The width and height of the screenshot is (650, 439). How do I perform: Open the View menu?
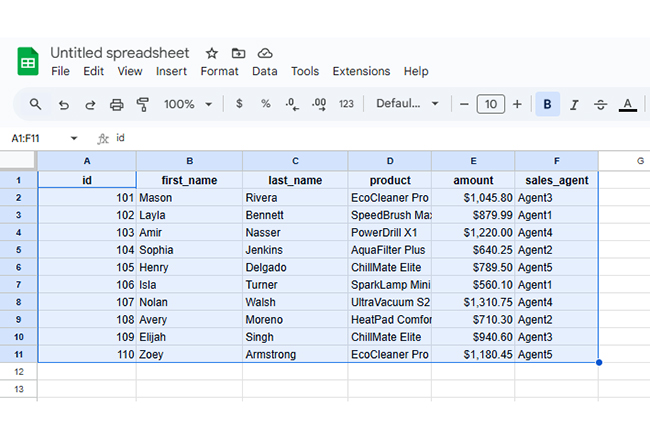pos(130,71)
